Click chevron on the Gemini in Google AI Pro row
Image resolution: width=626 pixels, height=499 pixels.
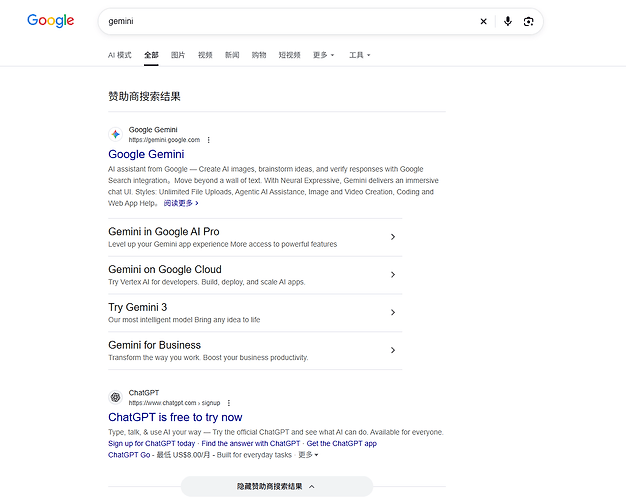393,237
